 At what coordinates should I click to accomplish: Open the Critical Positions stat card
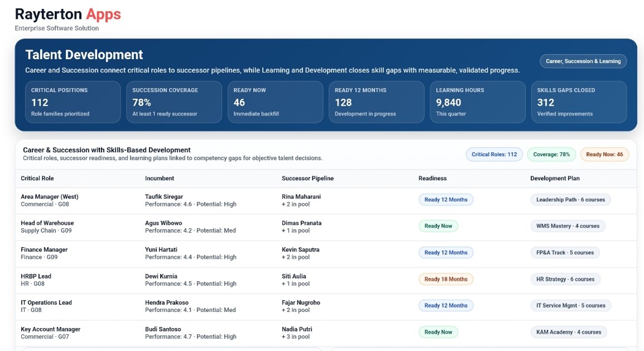click(73, 102)
